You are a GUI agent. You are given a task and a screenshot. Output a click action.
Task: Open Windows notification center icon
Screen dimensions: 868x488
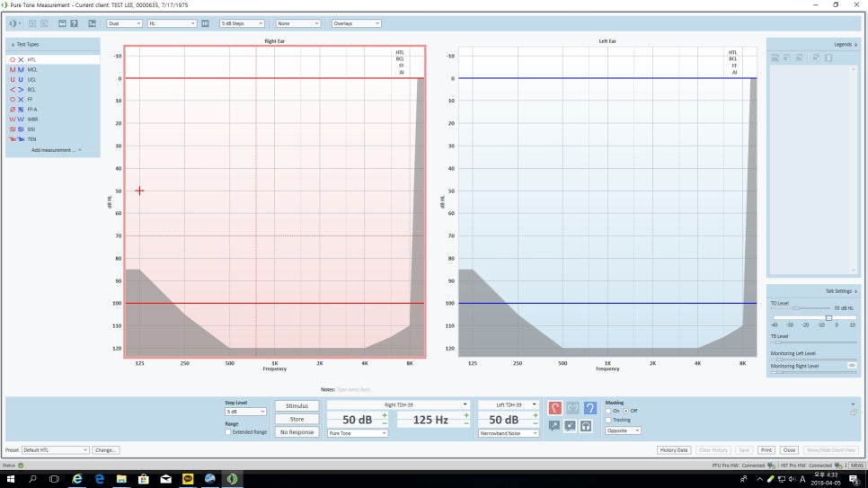click(854, 479)
